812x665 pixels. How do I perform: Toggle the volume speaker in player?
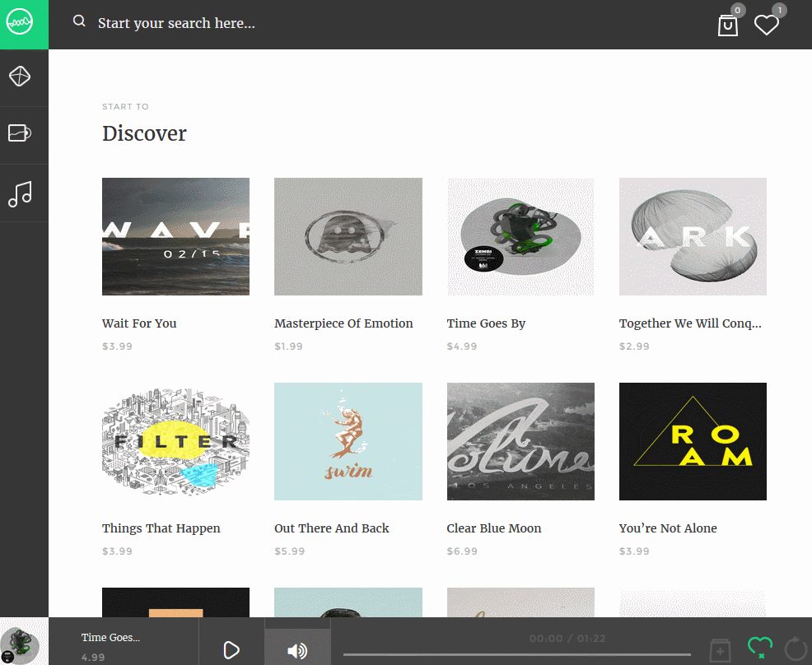297,650
